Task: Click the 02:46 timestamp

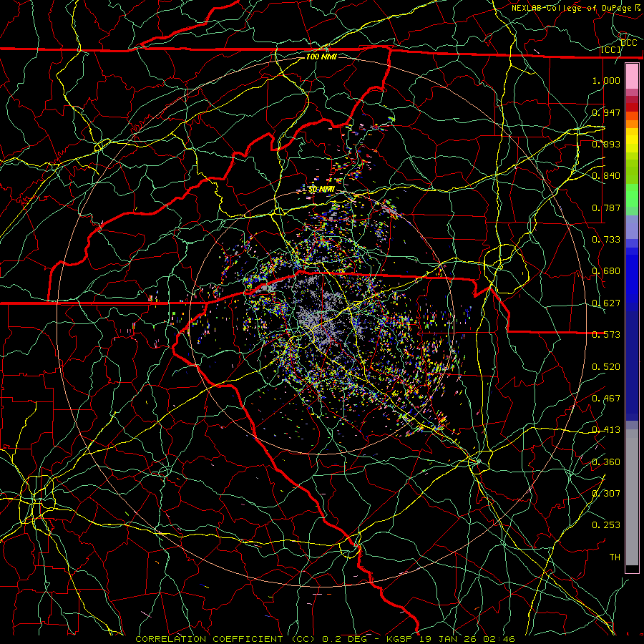Action: [x=500, y=639]
